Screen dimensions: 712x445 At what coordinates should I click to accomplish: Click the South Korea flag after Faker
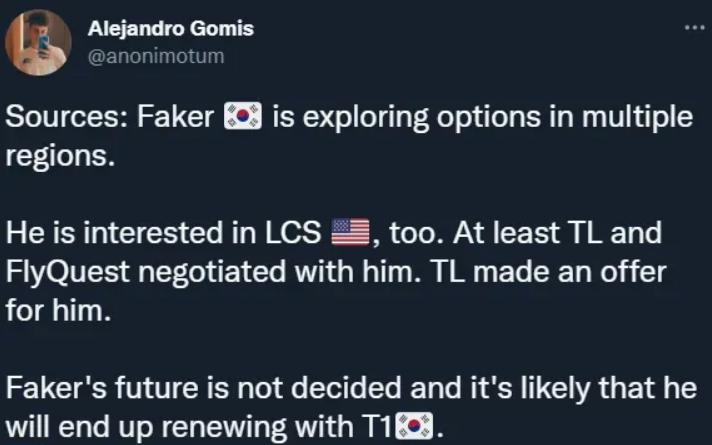tap(243, 117)
